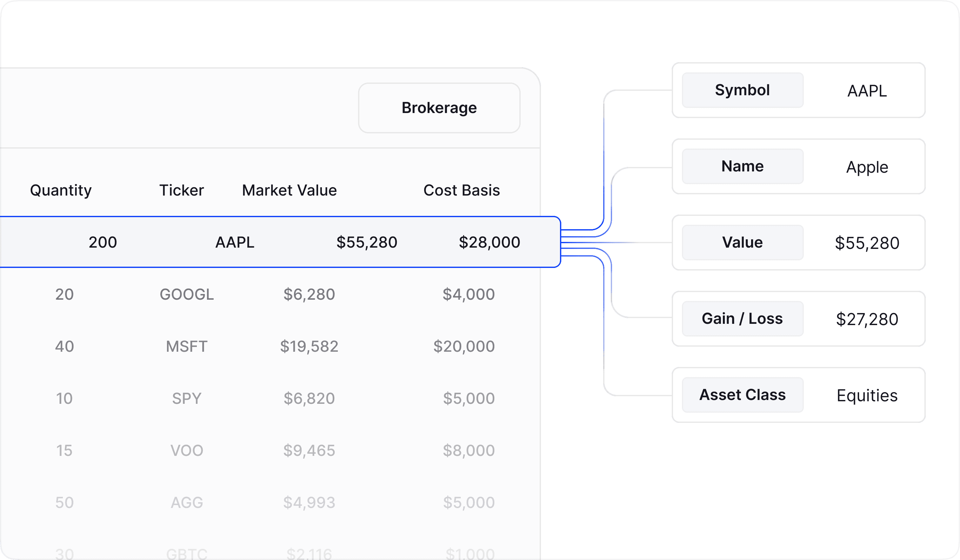Click the Ticker column header
The image size is (960, 560).
pyautogui.click(x=181, y=190)
